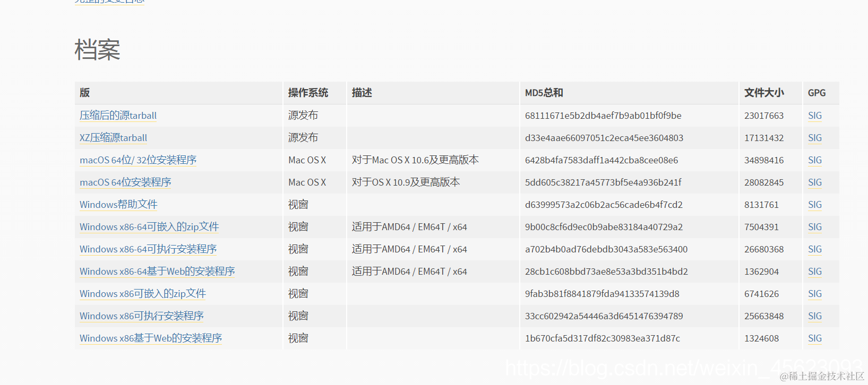Image resolution: width=868 pixels, height=385 pixels.
Task: Click 适用于AMD64 description in x86-64可执行安装程序 row
Action: (409, 249)
